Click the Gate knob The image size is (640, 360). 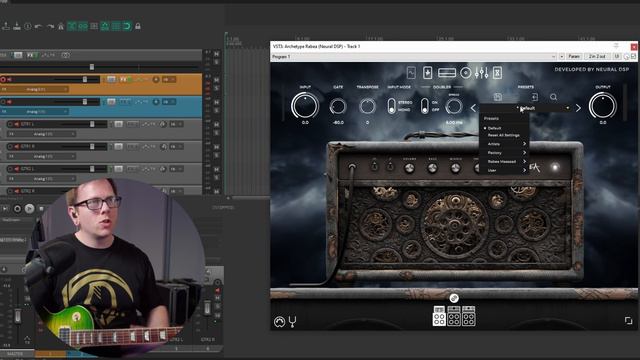338,107
